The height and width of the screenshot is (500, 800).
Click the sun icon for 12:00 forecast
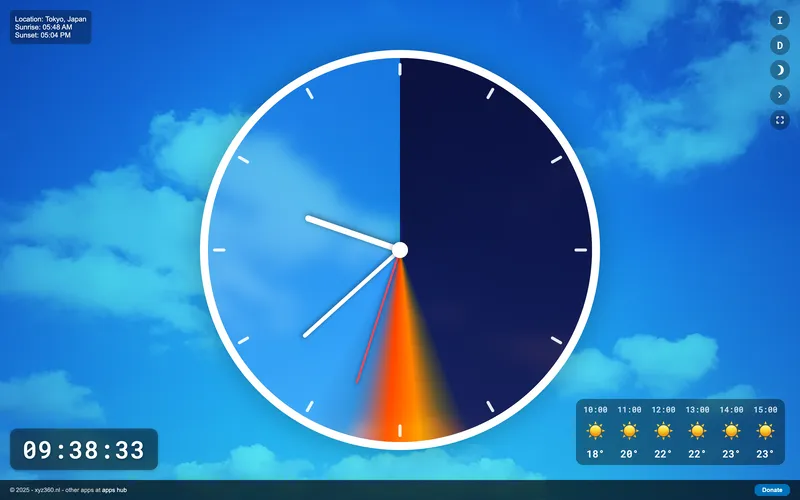point(663,431)
